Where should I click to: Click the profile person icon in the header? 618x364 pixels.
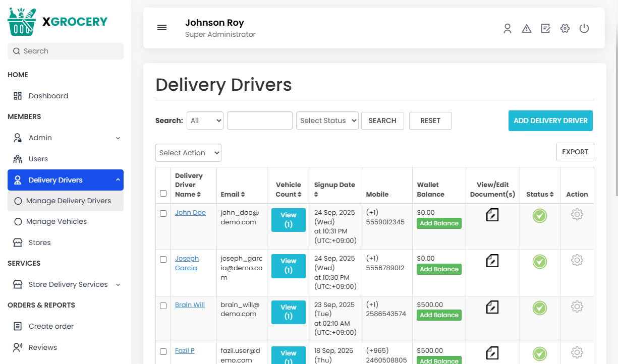pos(508,29)
